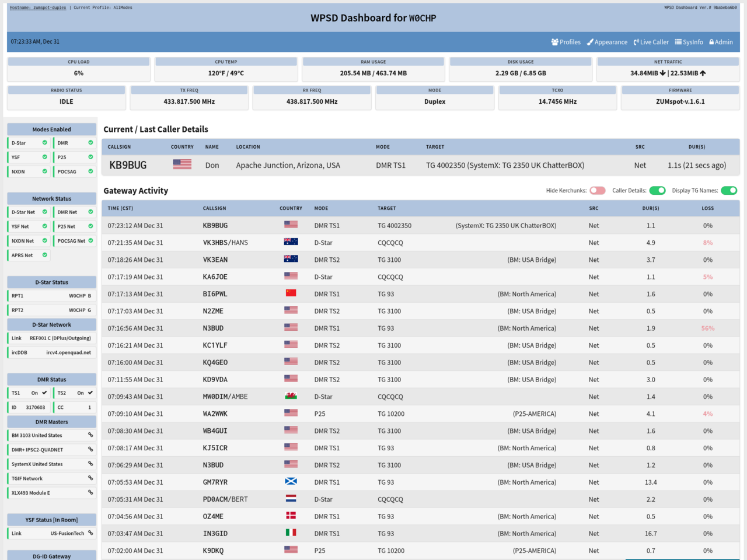Click the link icon for TGIF Network
The image size is (747, 560).
90,478
